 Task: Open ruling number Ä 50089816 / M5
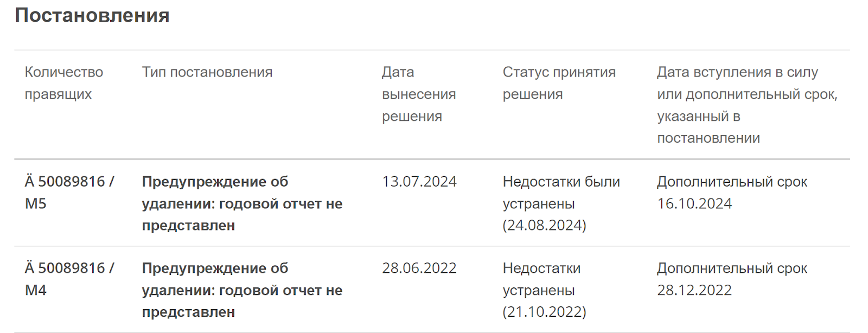(69, 192)
